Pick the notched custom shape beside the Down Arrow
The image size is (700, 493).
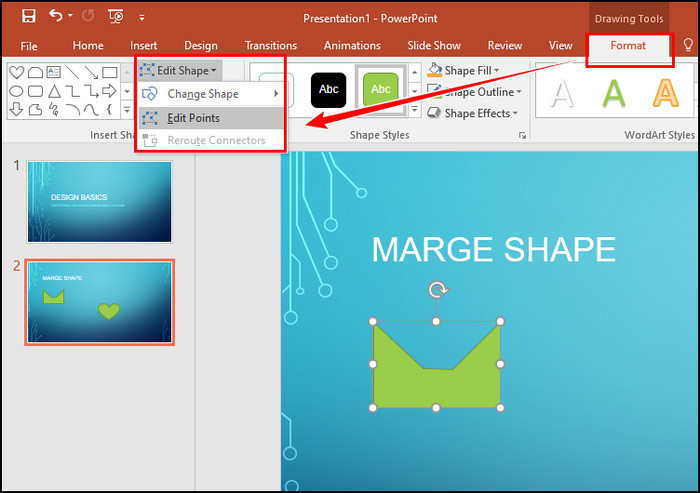point(35,109)
